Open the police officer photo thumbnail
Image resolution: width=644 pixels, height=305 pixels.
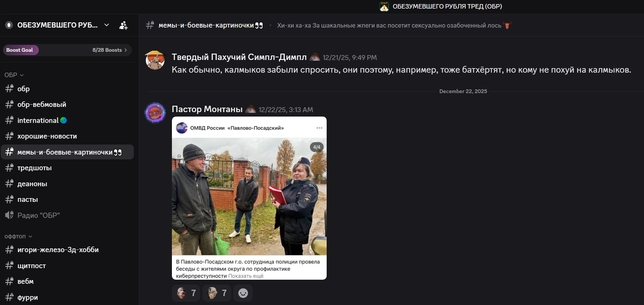(249, 197)
